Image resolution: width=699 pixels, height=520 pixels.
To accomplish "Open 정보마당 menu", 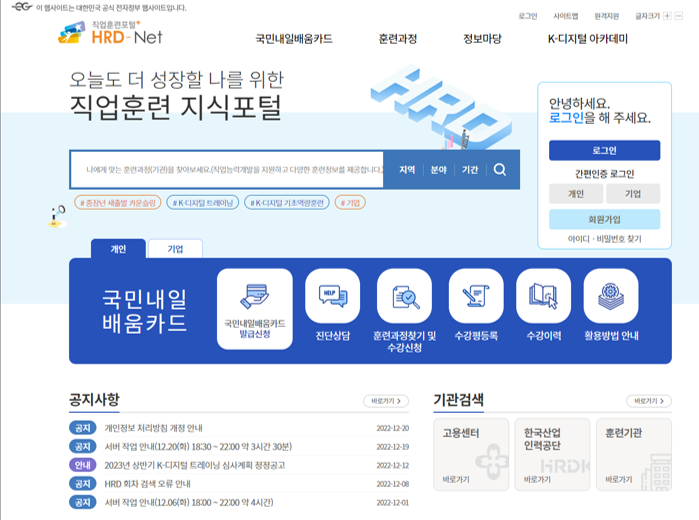I will 482,39.
